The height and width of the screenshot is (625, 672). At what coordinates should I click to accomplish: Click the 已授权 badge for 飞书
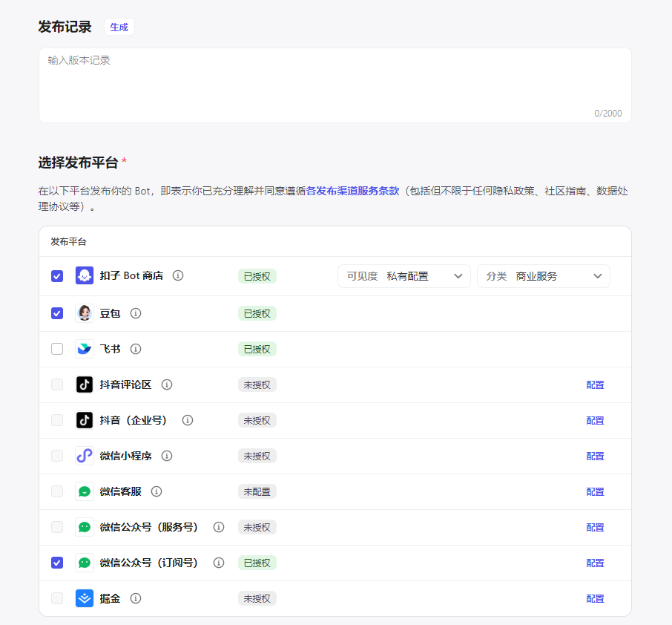coord(257,349)
